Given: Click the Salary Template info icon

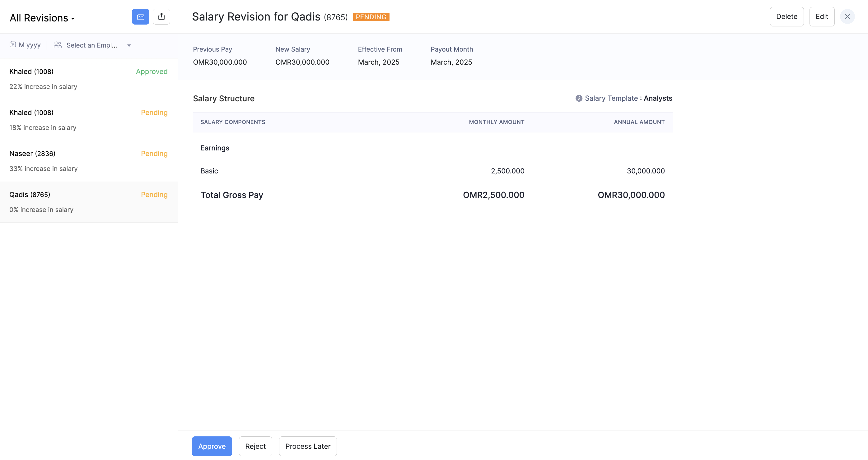Looking at the screenshot, I should [x=579, y=98].
